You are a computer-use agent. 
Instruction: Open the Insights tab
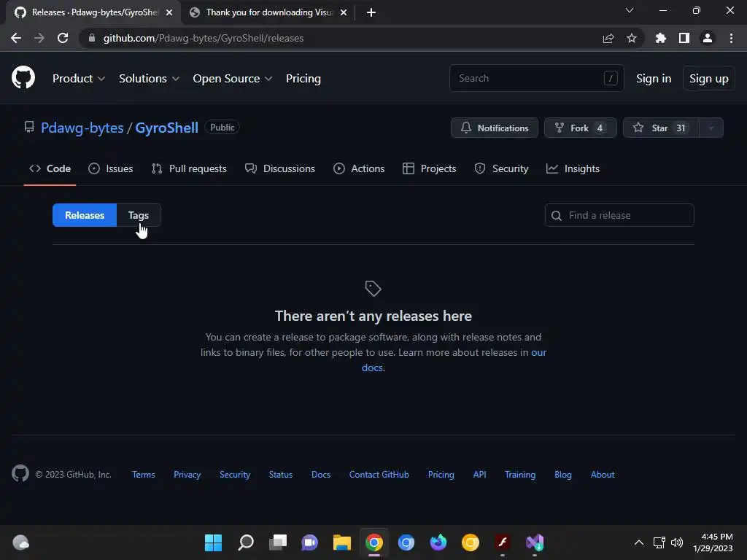[x=573, y=168]
